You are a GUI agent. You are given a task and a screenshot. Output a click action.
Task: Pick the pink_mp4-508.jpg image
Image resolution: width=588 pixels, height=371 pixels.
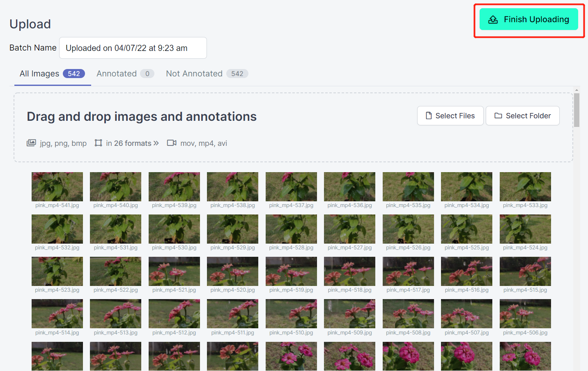(408, 314)
